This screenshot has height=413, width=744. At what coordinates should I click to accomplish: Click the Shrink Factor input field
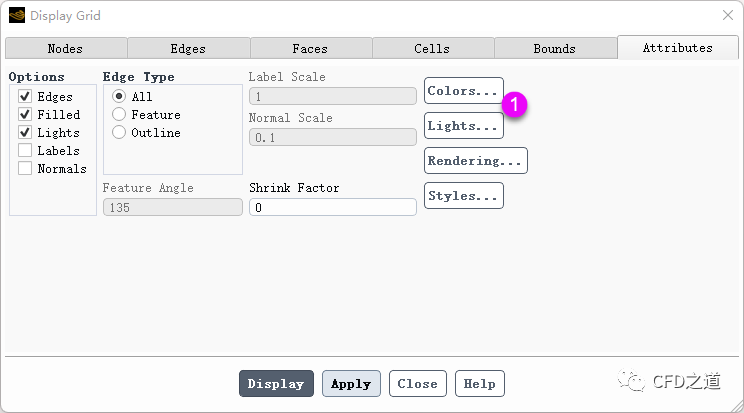coord(332,207)
